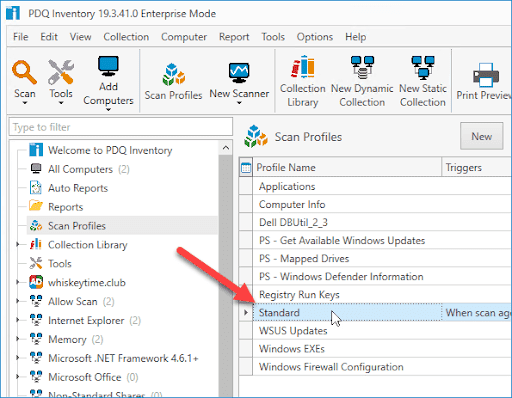This screenshot has height=398, width=512.
Task: Click the Print Preview printer icon
Action: (486, 75)
